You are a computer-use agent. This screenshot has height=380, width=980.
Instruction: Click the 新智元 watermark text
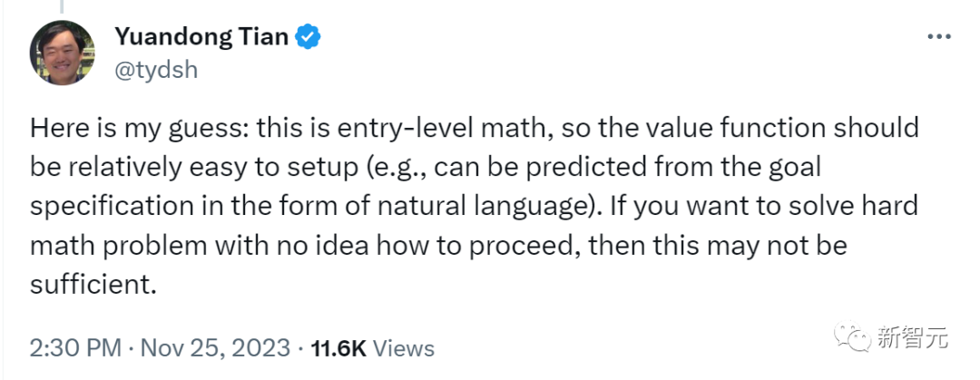[913, 337]
